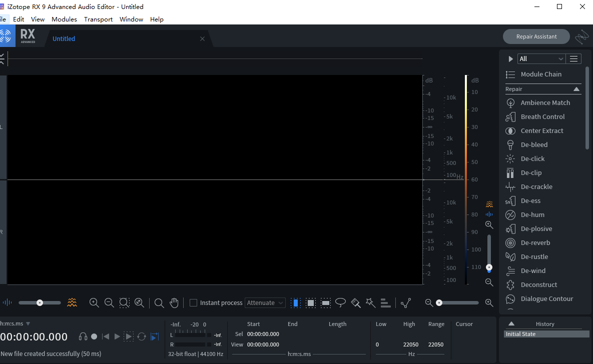The width and height of the screenshot is (593, 364).
Task: Open the Attenuate mode dropdown
Action: click(x=265, y=303)
